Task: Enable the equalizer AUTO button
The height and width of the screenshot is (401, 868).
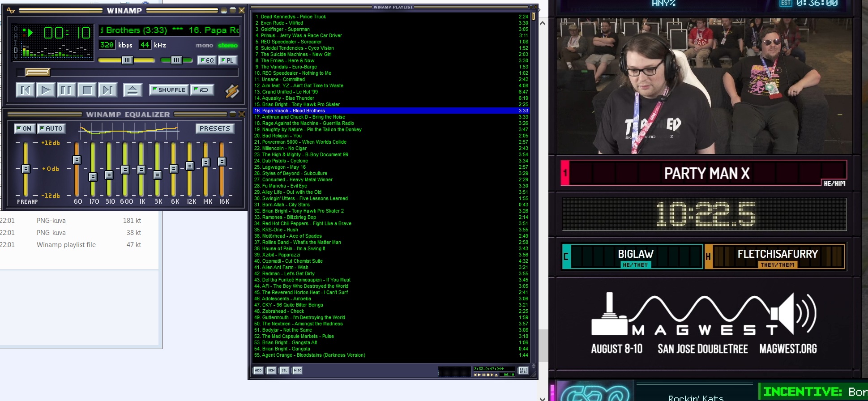Action: pos(51,128)
